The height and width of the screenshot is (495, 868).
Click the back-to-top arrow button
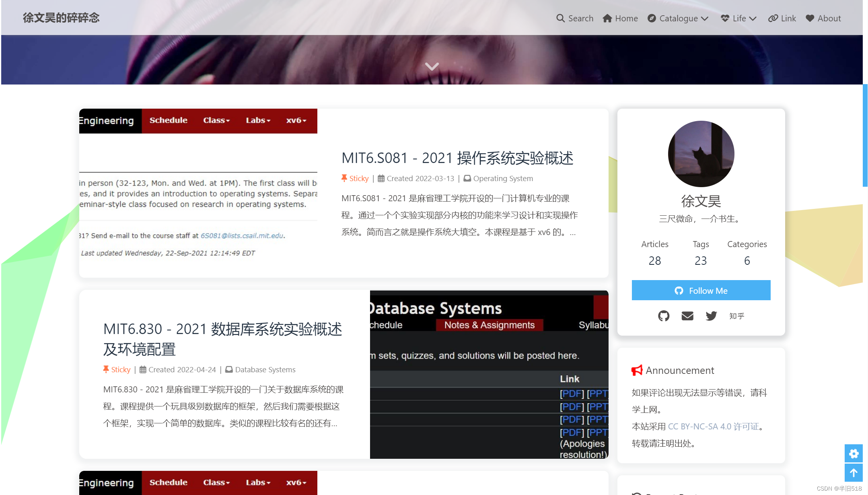(854, 472)
